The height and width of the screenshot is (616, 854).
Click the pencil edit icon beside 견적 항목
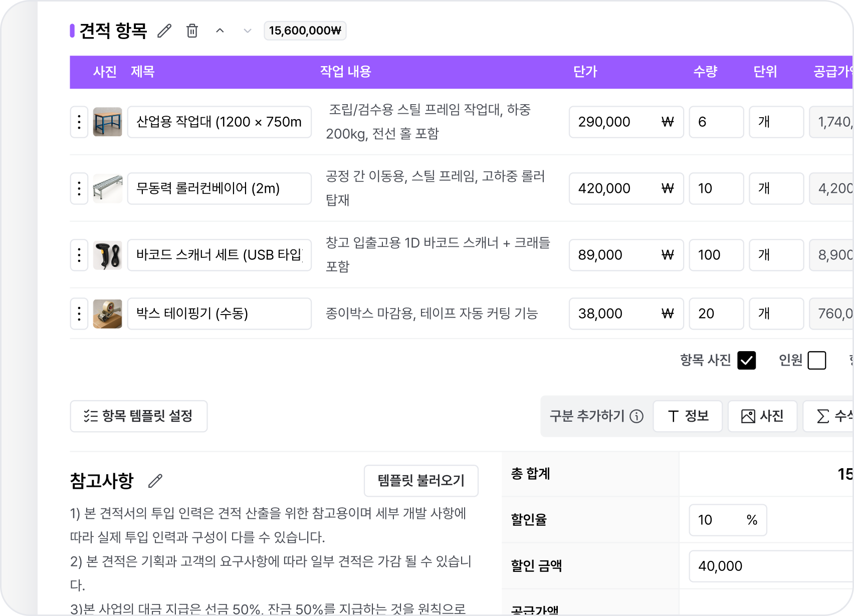click(164, 31)
